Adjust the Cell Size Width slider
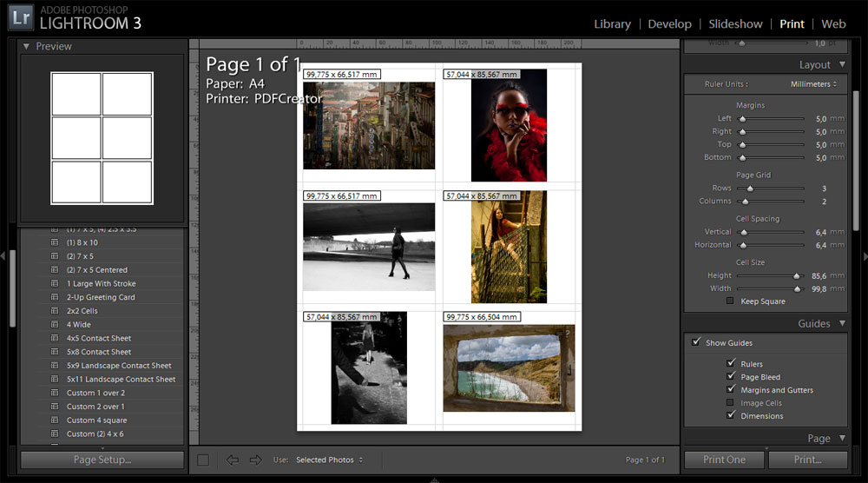The height and width of the screenshot is (483, 868). click(797, 288)
